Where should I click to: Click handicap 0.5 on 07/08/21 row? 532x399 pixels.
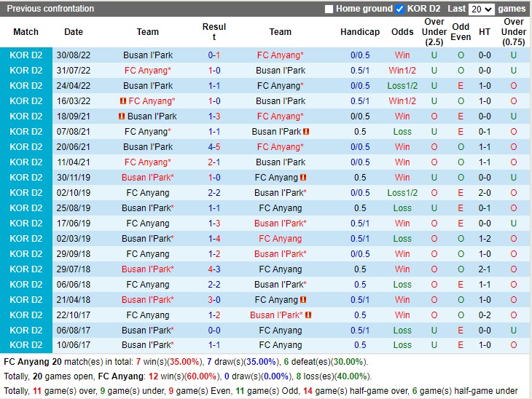pos(360,132)
